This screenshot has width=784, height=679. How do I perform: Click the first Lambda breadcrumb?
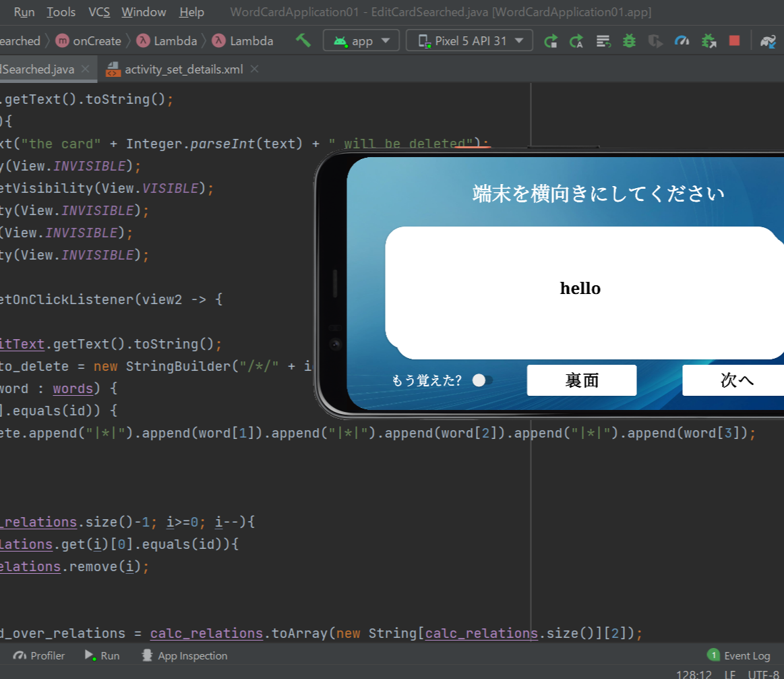point(167,41)
